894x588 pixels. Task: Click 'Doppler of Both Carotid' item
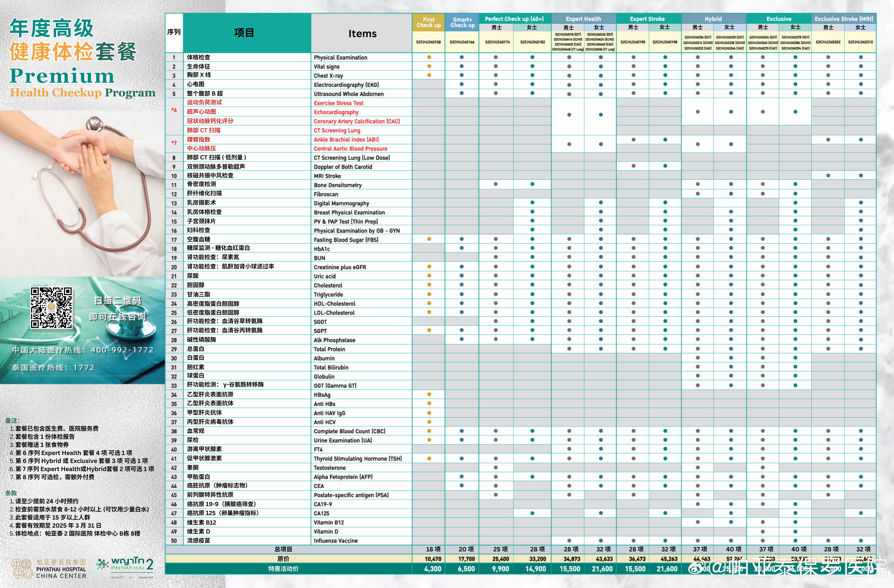(x=343, y=167)
